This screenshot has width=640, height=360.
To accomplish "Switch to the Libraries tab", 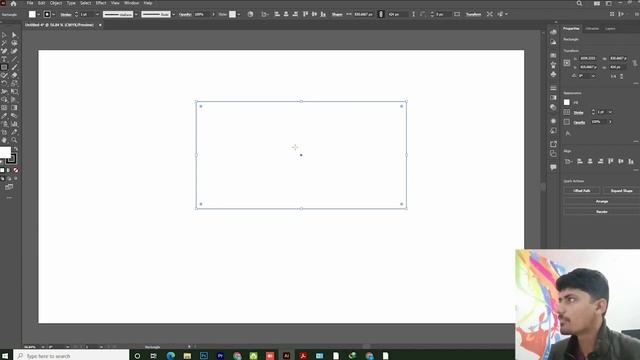I will [592, 29].
